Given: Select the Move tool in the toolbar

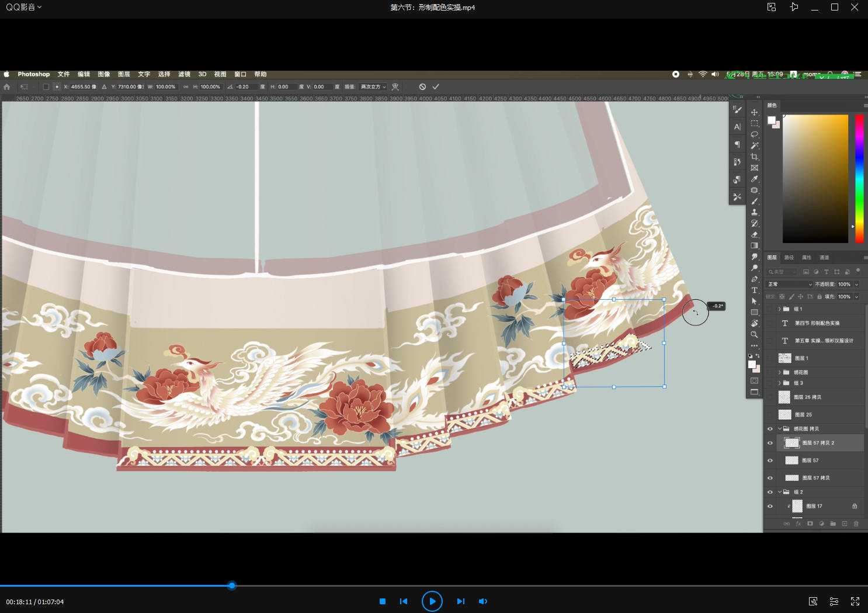Looking at the screenshot, I should pyautogui.click(x=754, y=112).
